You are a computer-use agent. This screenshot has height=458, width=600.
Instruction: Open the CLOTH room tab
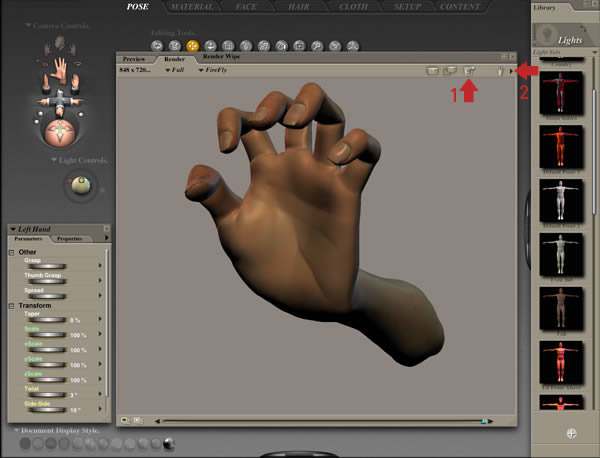point(354,7)
